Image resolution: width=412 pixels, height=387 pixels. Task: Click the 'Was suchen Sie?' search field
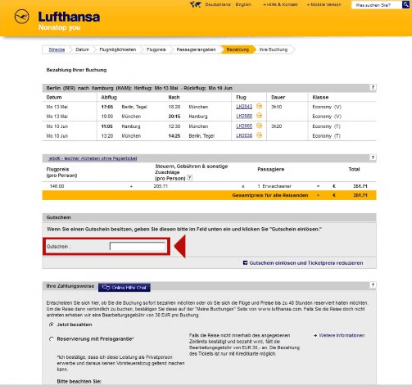click(377, 5)
